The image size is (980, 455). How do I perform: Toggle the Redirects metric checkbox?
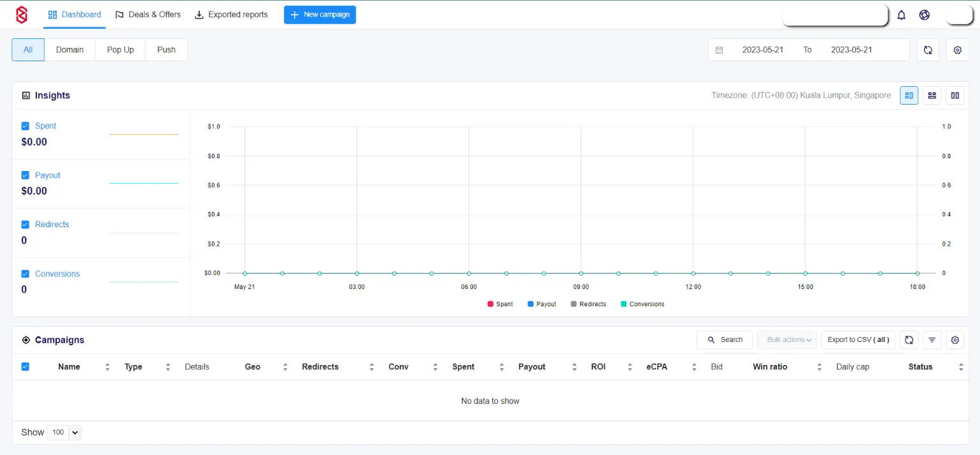point(26,225)
